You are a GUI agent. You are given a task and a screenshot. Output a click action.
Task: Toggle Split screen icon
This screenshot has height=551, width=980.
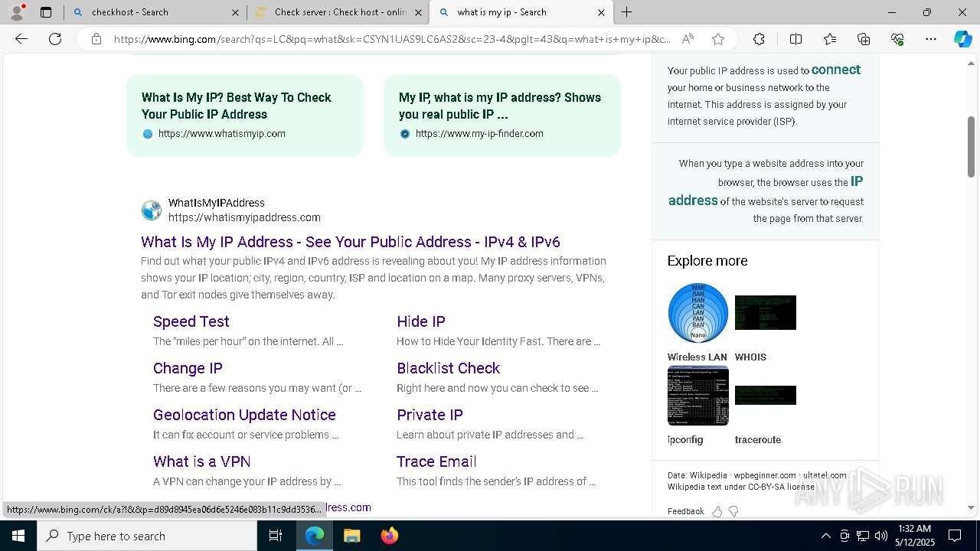click(x=795, y=39)
